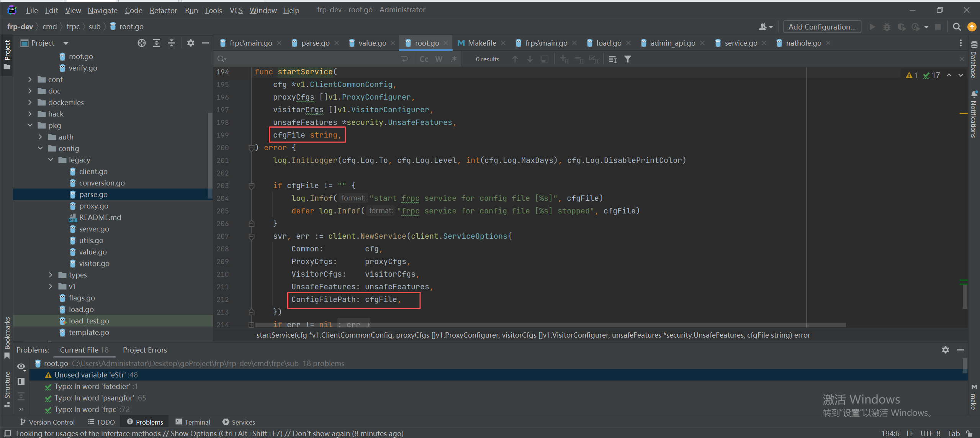Screen dimensions: 980x438
Task: Open the Terminal tool window
Action: [x=193, y=422]
